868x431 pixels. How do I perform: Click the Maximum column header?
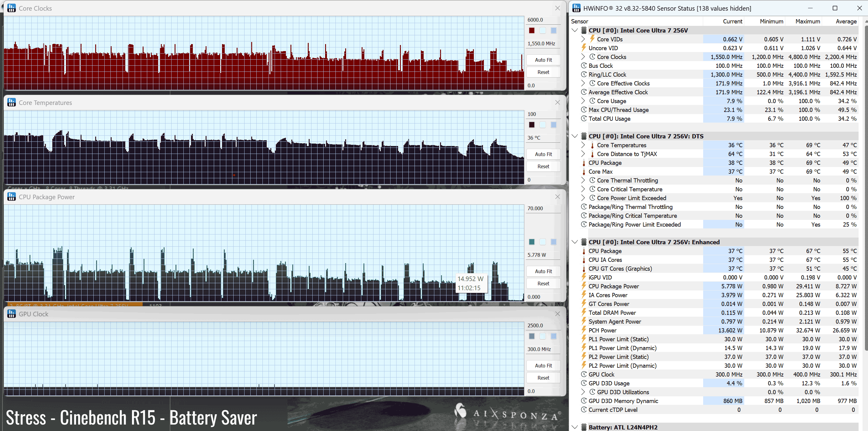807,21
